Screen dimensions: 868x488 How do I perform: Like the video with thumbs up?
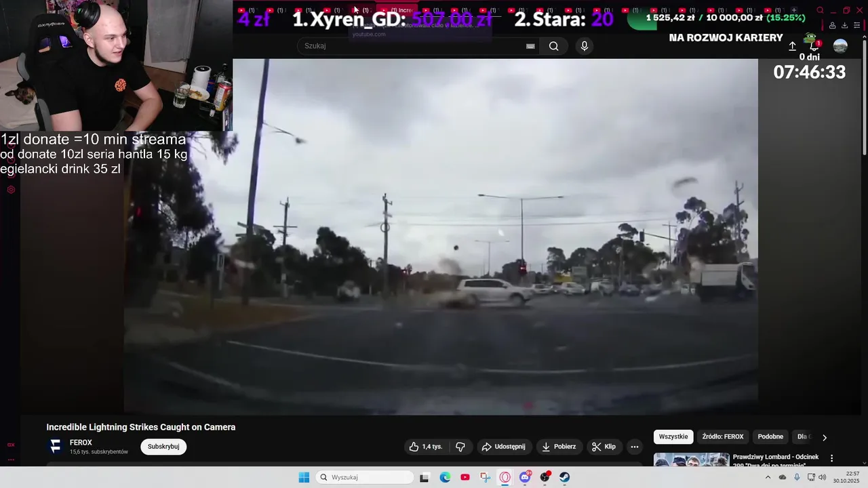pyautogui.click(x=426, y=447)
